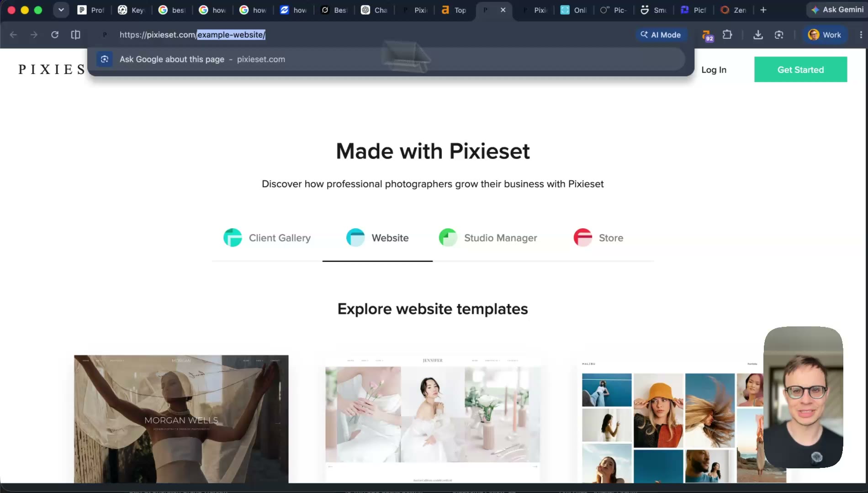Switch to the Onl tab
868x493 pixels.
[x=574, y=10]
